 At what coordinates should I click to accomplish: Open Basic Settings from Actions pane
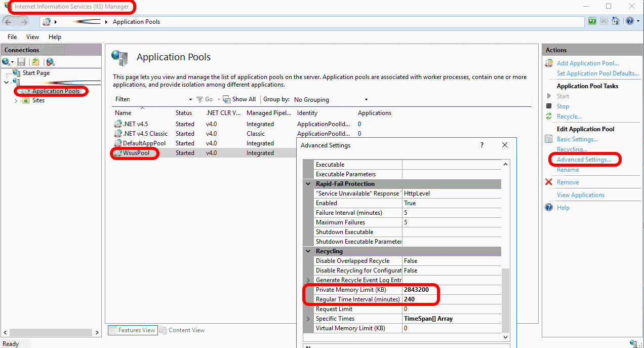(x=577, y=139)
